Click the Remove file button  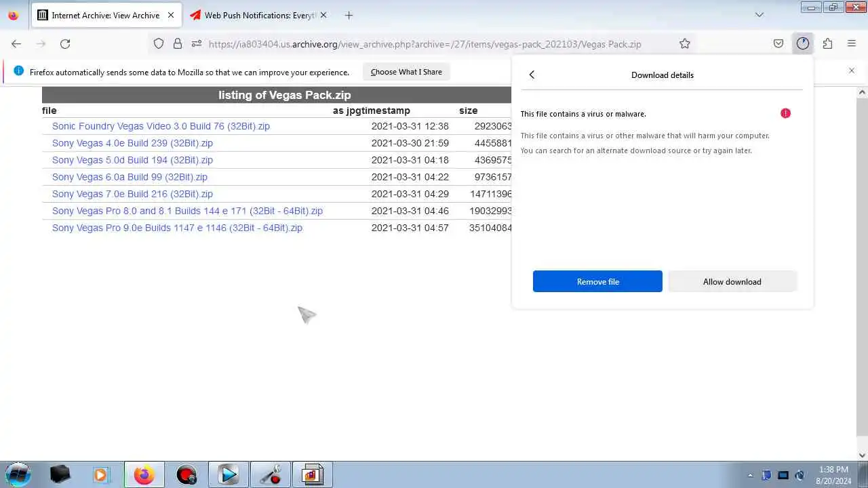tap(597, 281)
